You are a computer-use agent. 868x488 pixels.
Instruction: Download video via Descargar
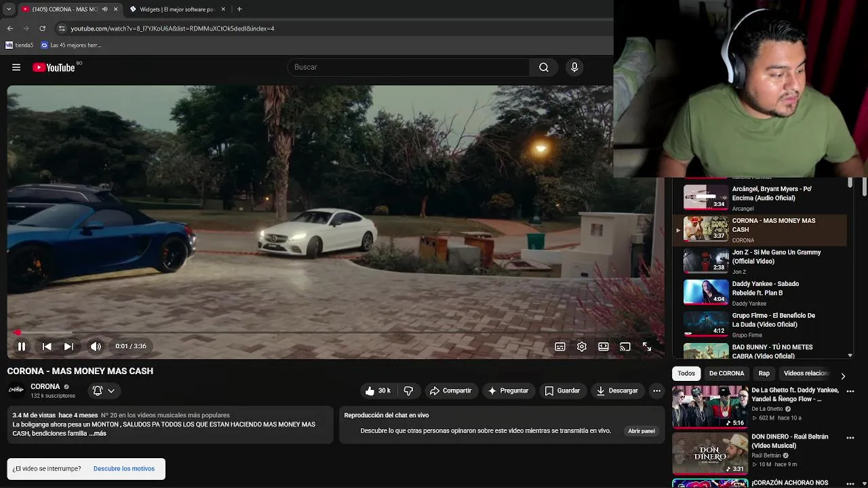tap(617, 390)
